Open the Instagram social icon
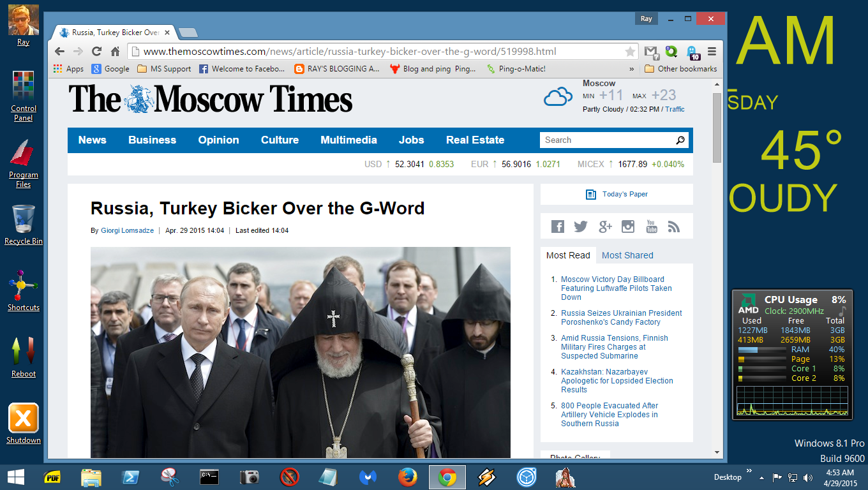The width and height of the screenshot is (868, 490). click(628, 226)
